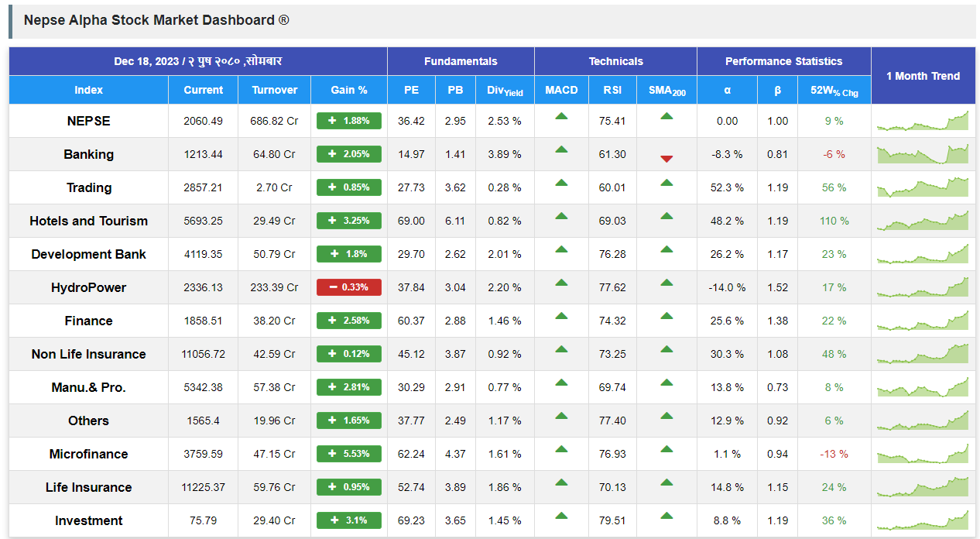Click the Investment 1 month trend sparkline
980x539 pixels.
(x=923, y=520)
